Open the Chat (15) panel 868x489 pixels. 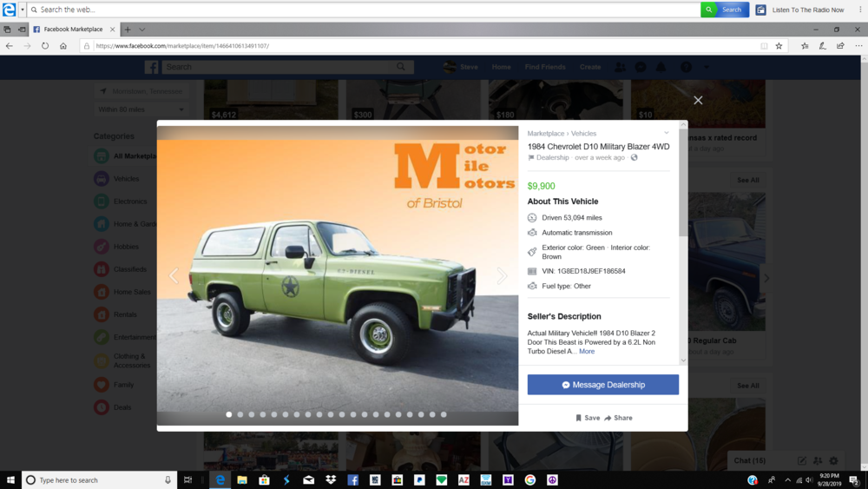pyautogui.click(x=750, y=460)
